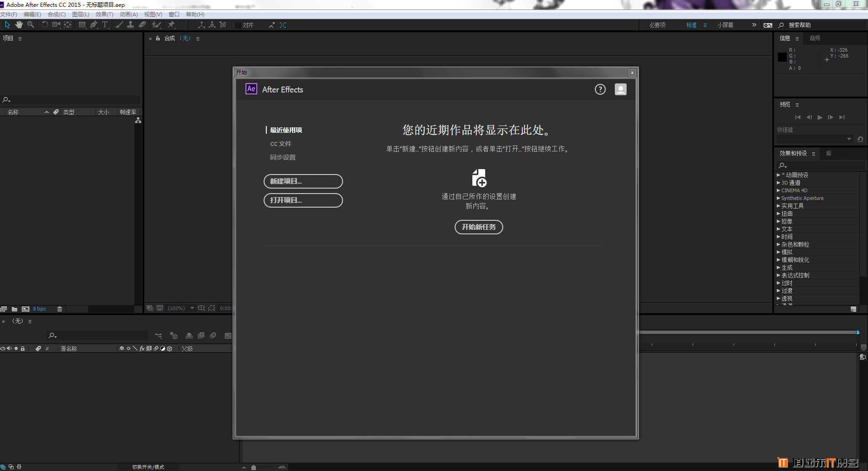
Task: Toggle the frame blending icon in timeline
Action: 201,335
